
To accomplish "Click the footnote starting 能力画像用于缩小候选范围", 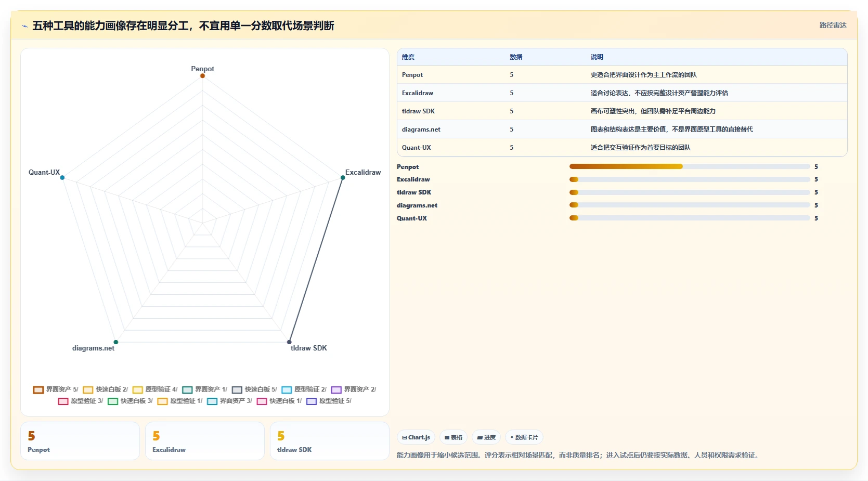I will tap(579, 455).
